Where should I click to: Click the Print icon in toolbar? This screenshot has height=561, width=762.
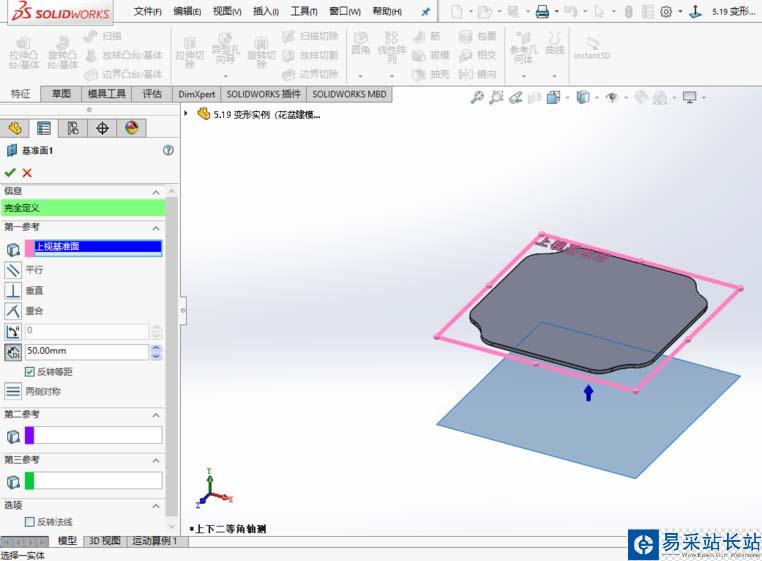[542, 12]
